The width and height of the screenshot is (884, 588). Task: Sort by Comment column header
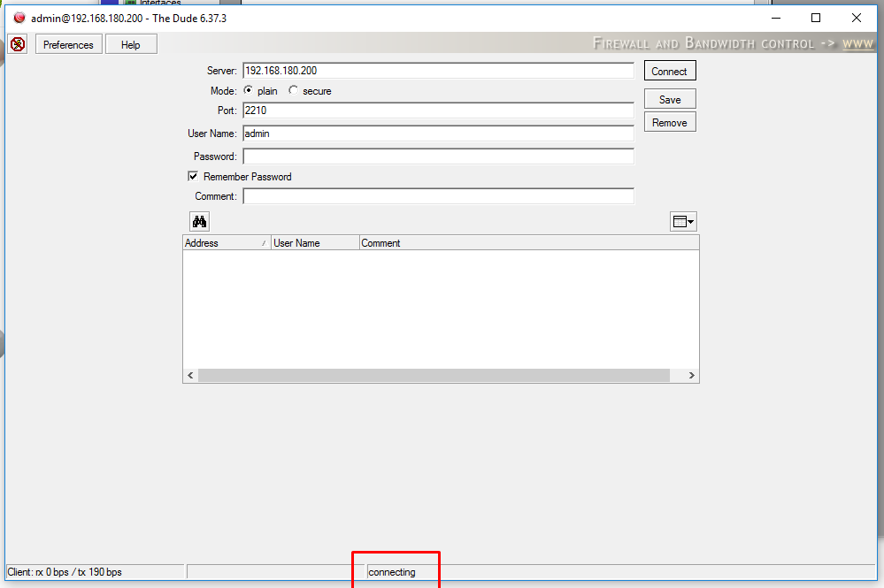click(529, 243)
